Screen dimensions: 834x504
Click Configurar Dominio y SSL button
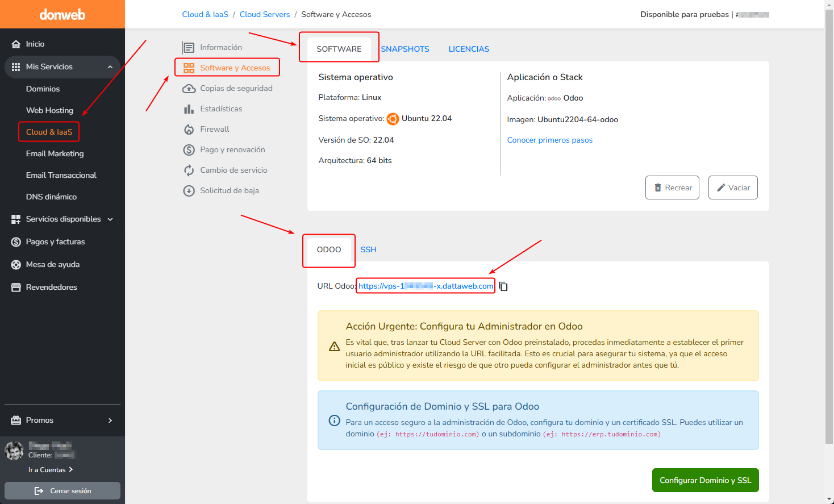[705, 480]
